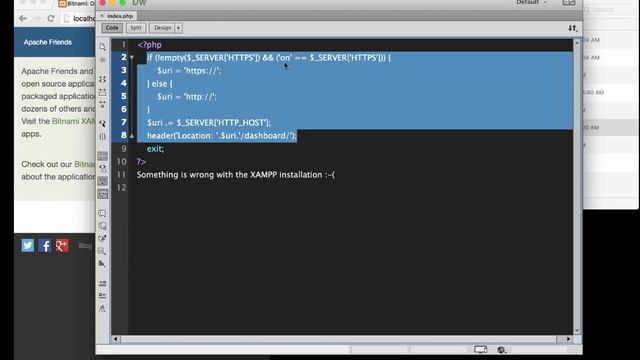Click the horizontal scrollbar track in editor
The image size is (640, 360).
tap(339, 339)
